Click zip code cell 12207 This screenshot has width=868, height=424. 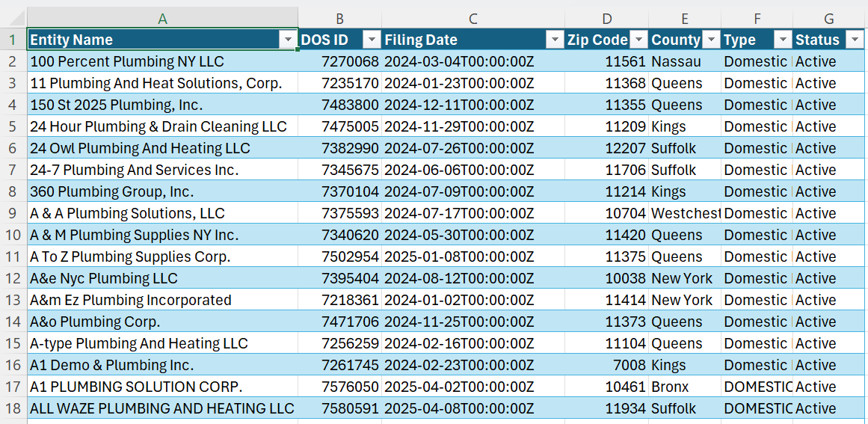point(607,148)
